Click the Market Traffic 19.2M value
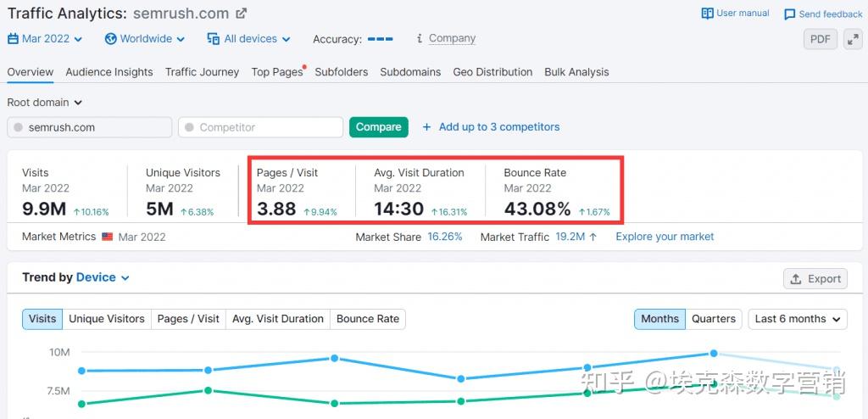Viewport: 868px width, 419px height. tap(570, 237)
